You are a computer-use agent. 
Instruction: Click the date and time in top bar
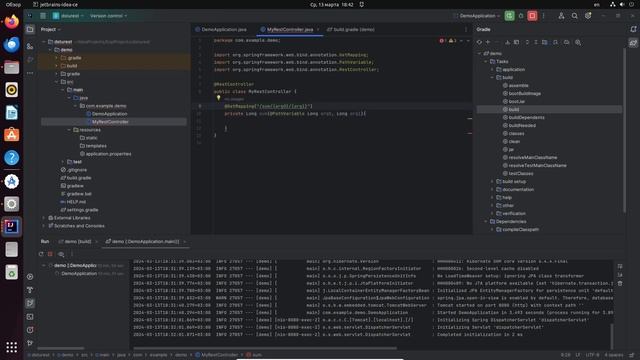[332, 4]
